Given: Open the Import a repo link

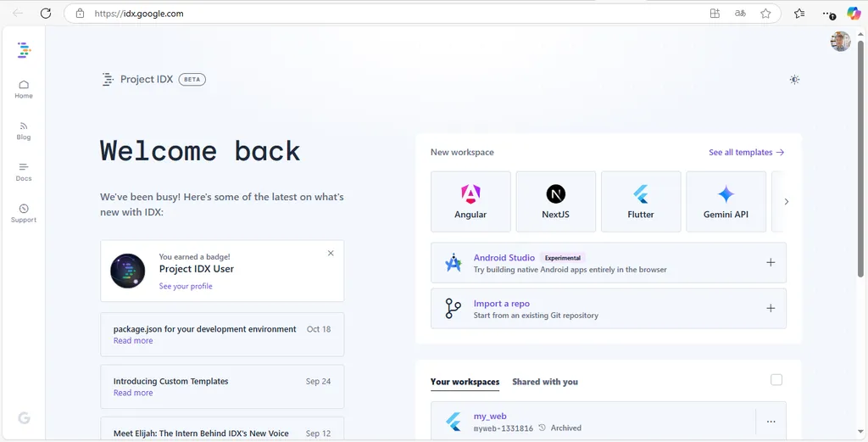Looking at the screenshot, I should click(x=502, y=304).
